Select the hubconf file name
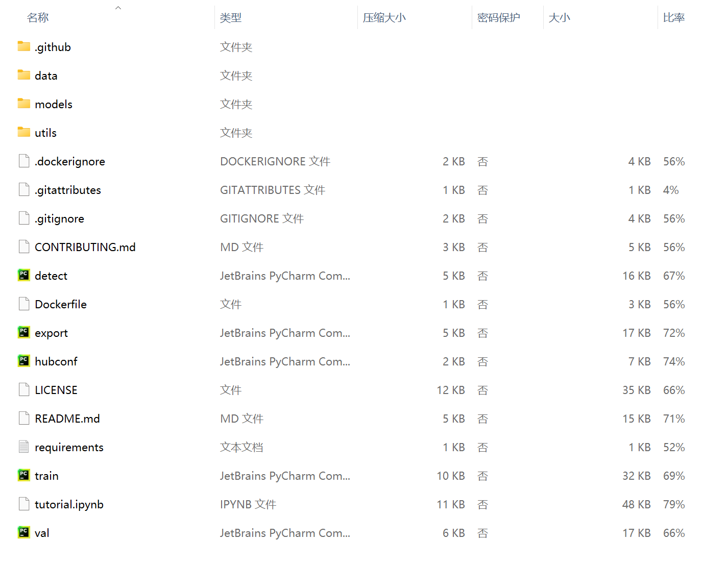 click(56, 361)
